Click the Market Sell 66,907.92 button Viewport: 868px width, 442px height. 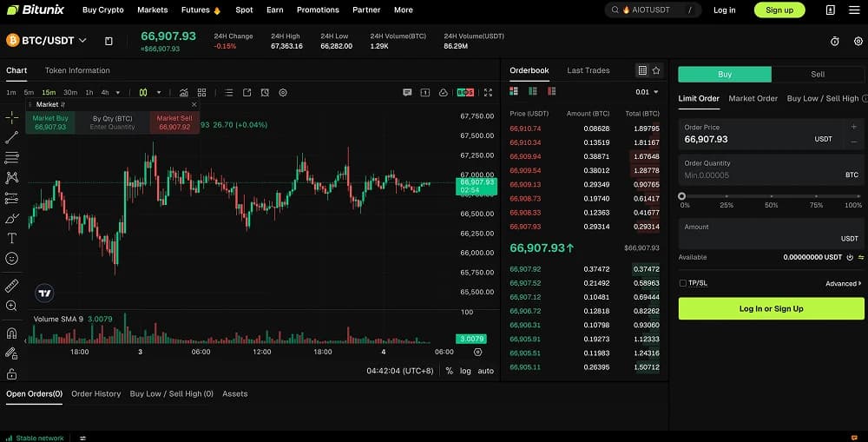174,122
